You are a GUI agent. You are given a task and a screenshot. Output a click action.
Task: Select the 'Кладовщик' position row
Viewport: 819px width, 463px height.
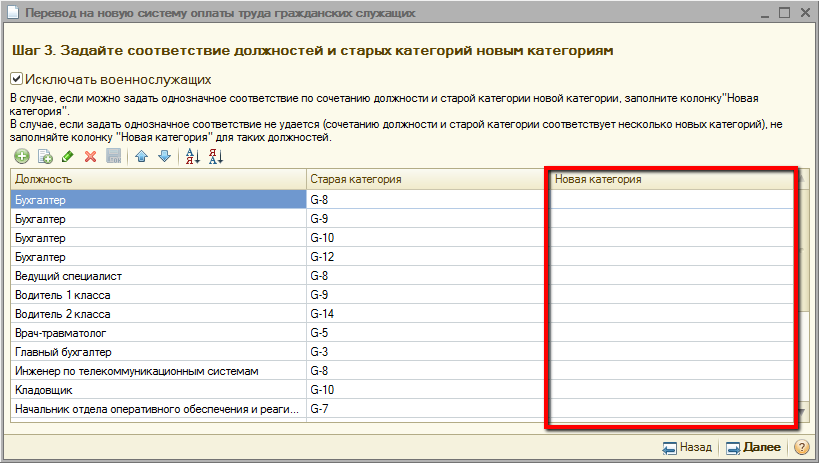click(x=157, y=390)
